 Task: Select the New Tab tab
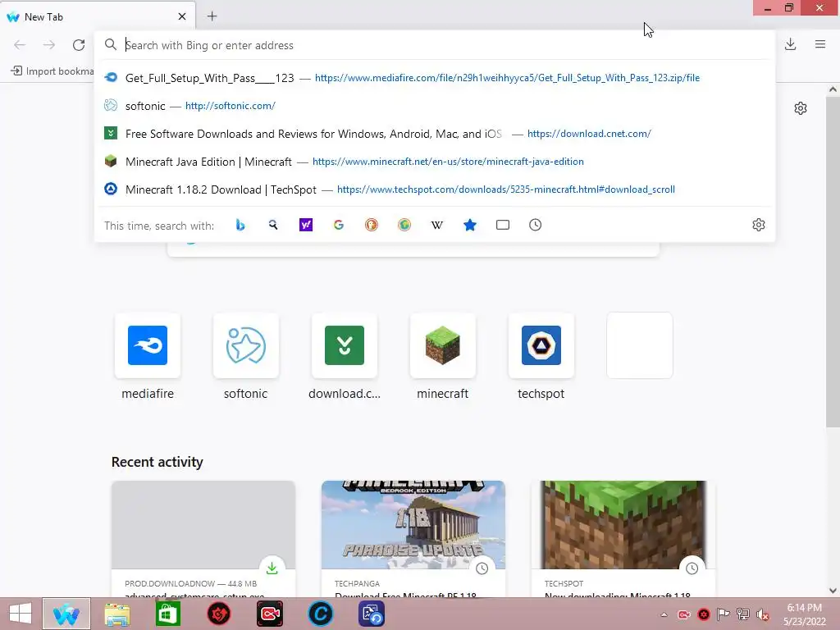tap(98, 16)
